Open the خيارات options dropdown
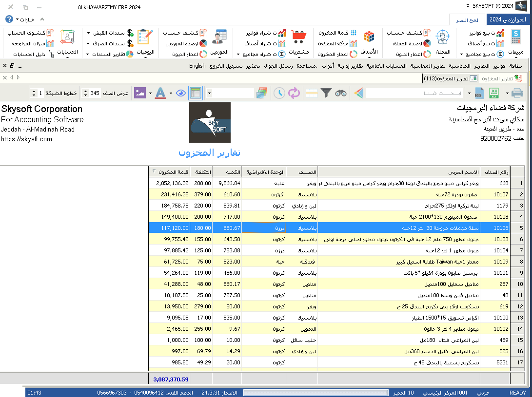Image resolution: width=532 pixels, height=397 pixels. coord(25,19)
